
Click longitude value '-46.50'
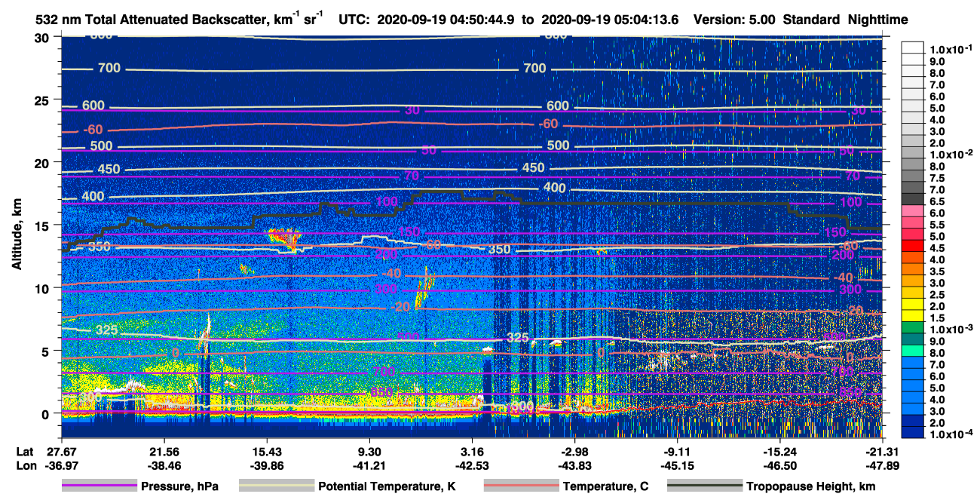[780, 465]
